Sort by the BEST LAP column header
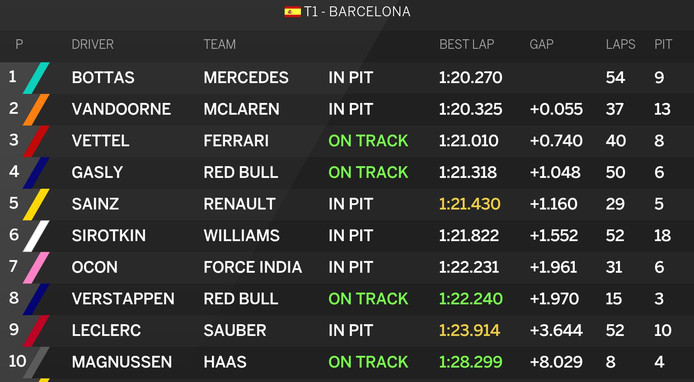 point(467,44)
